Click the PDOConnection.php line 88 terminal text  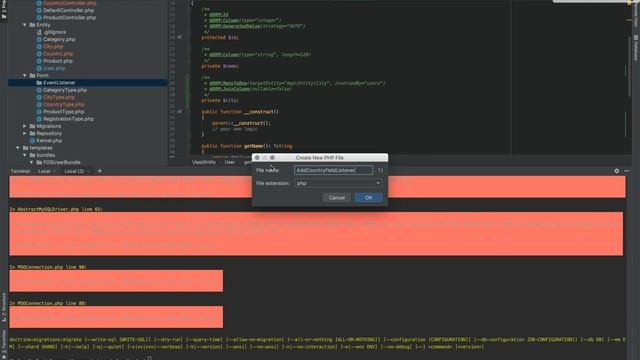tap(48, 303)
